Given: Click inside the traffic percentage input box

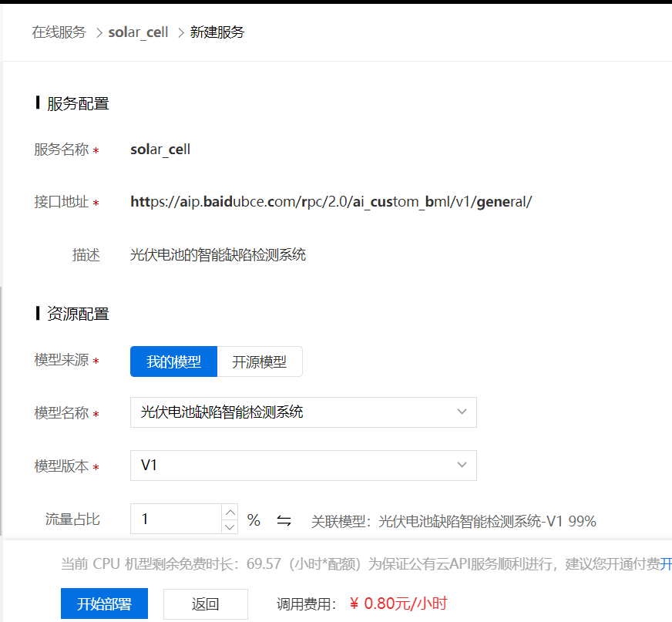Looking at the screenshot, I should click(173, 519).
